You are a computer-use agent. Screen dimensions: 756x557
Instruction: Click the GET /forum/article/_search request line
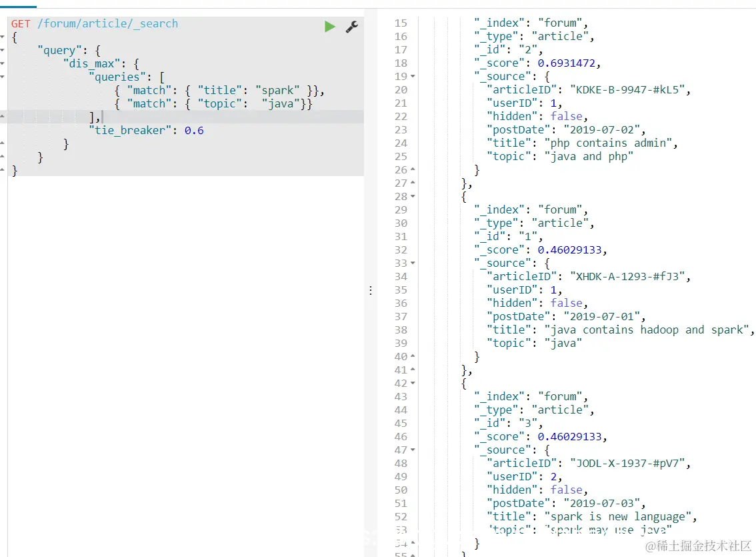click(x=95, y=23)
